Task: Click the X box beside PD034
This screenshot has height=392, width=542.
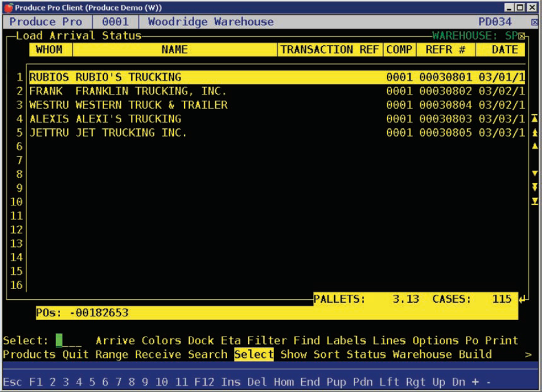Action: (x=535, y=23)
